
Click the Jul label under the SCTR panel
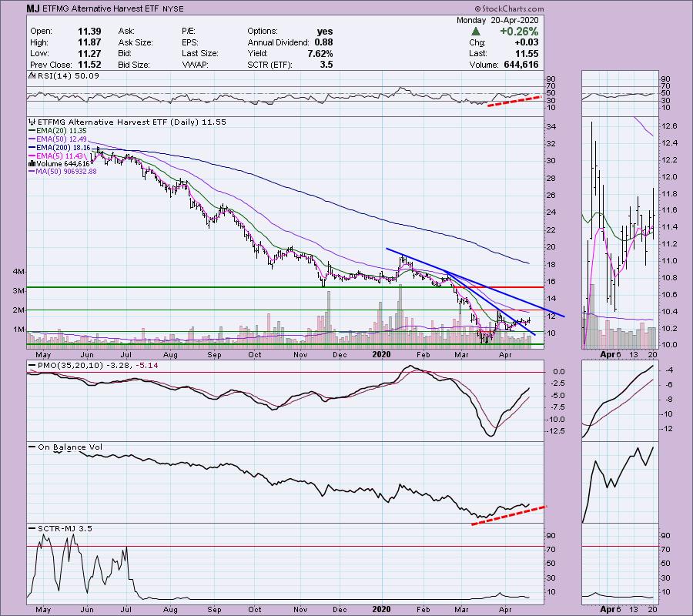tap(126, 609)
